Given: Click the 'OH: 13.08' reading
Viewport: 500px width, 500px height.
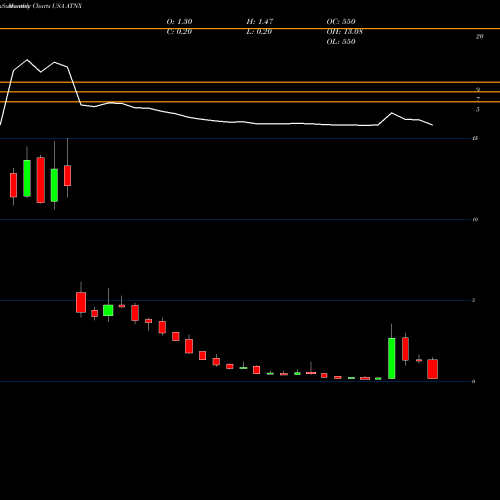Looking at the screenshot, I should click(x=345, y=32).
